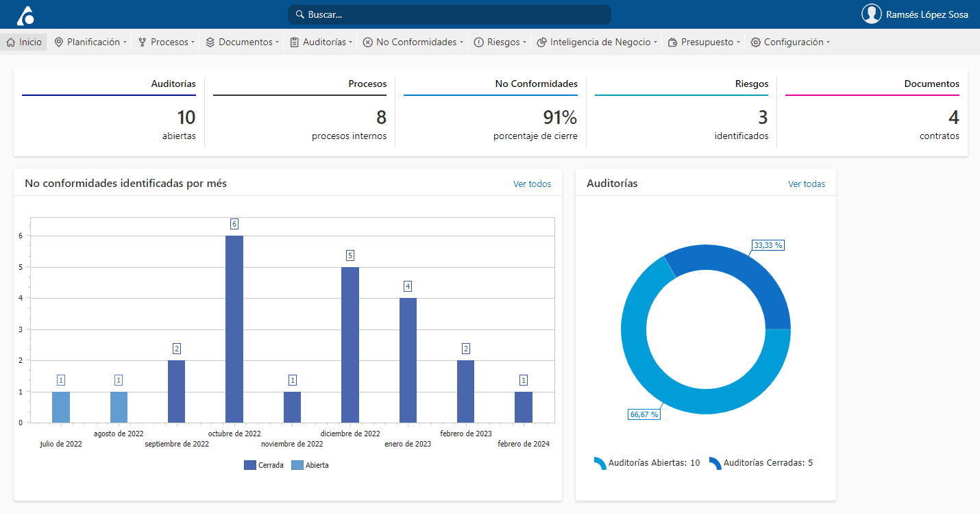Click the '6' value label above octubre bar
980x513 pixels.
coord(234,224)
